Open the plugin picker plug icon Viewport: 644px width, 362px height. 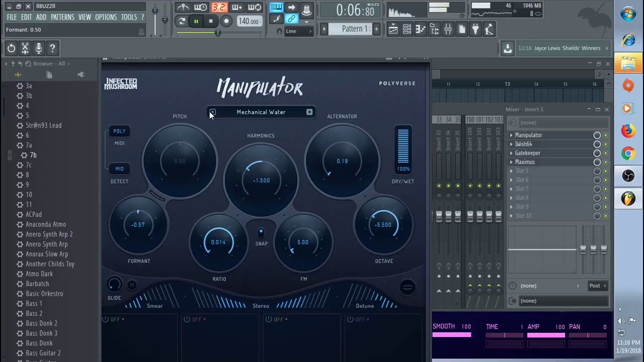475,29
